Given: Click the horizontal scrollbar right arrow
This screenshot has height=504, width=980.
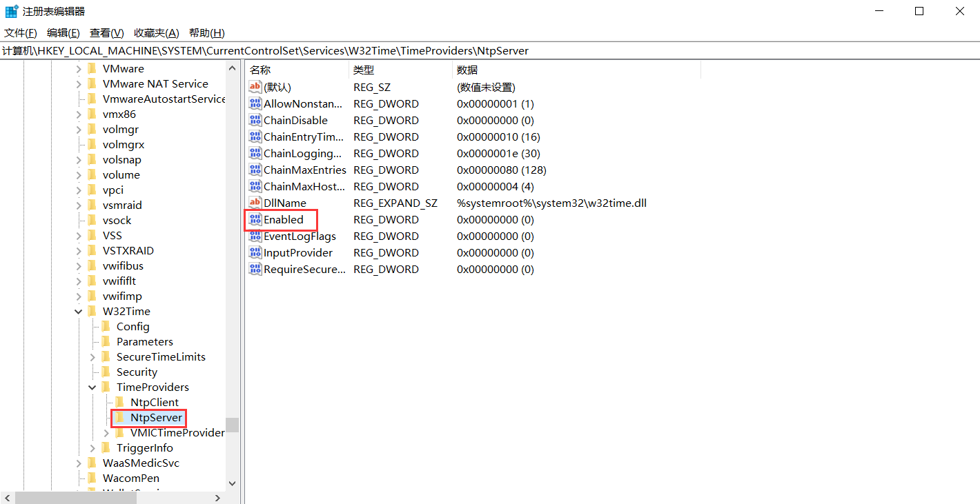Looking at the screenshot, I should pyautogui.click(x=217, y=498).
